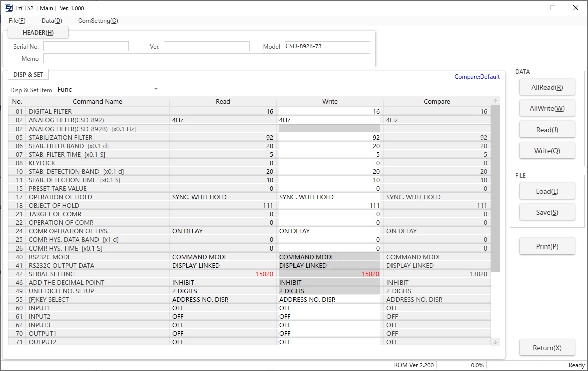Click the Print button
This screenshot has width=588, height=371.
point(547,246)
